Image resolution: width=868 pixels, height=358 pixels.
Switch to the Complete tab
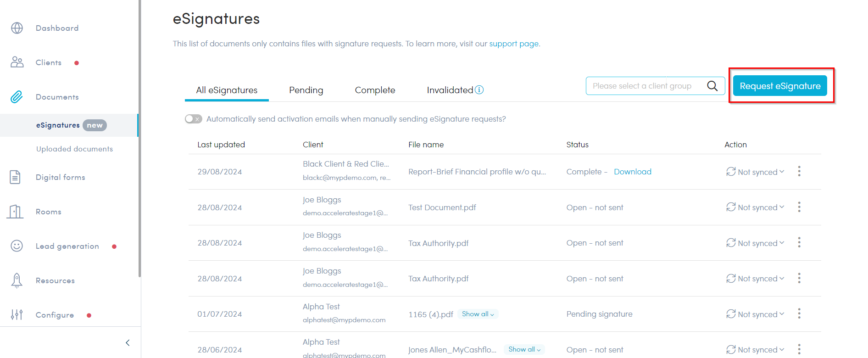(x=375, y=90)
